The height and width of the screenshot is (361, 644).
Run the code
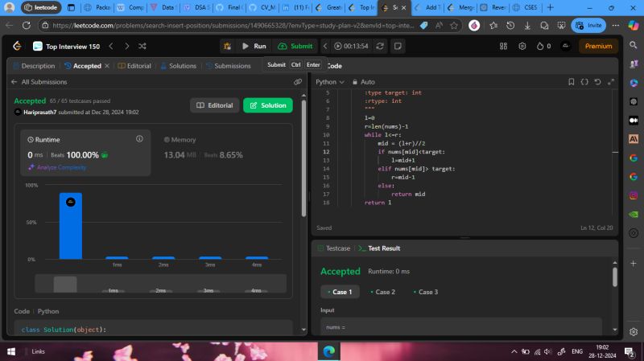coord(254,47)
